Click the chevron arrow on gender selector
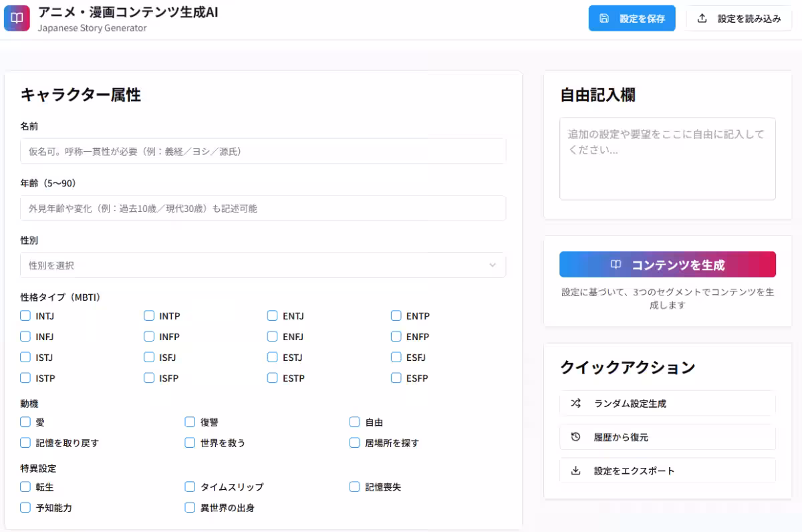802x532 pixels. click(x=493, y=265)
